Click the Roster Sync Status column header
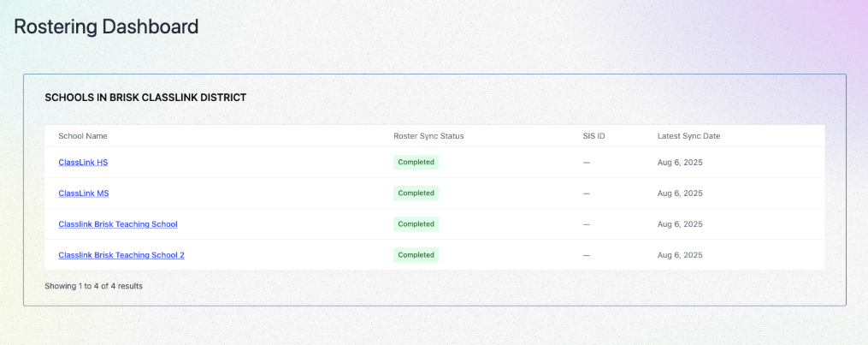Image resolution: width=868 pixels, height=345 pixels. pyautogui.click(x=428, y=136)
